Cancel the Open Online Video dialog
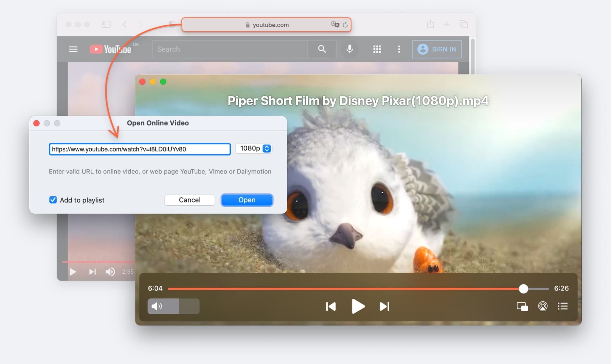 tap(189, 200)
